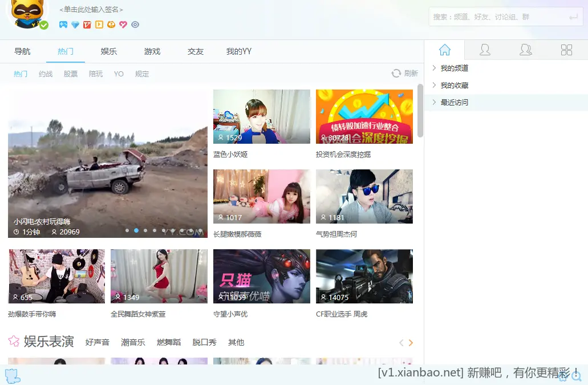Expand the 我的收藏 section

pos(456,84)
